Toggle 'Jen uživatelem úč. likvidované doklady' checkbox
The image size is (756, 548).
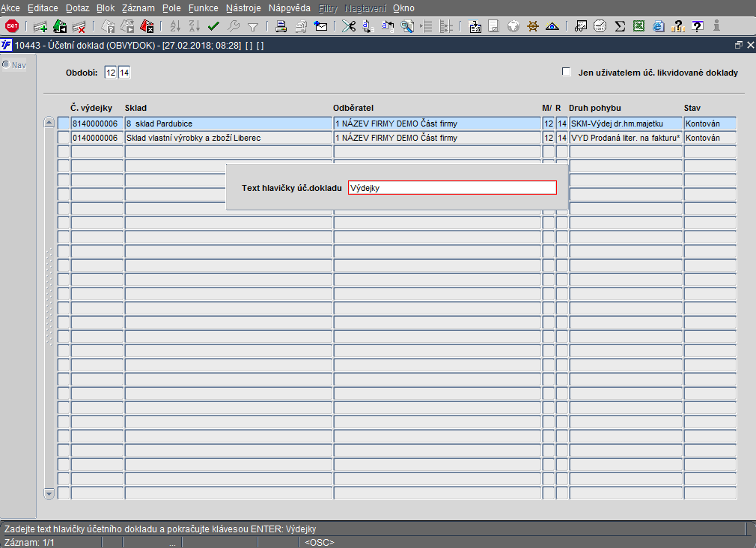click(567, 72)
